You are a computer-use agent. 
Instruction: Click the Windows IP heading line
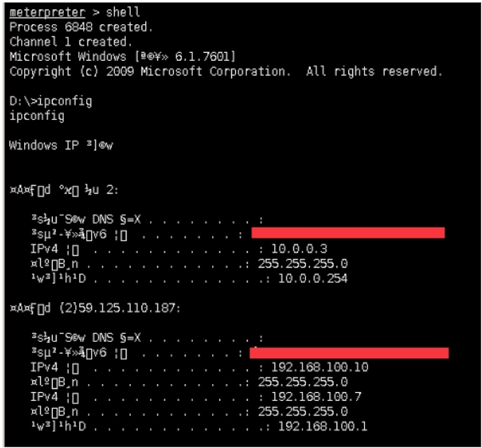coord(61,146)
